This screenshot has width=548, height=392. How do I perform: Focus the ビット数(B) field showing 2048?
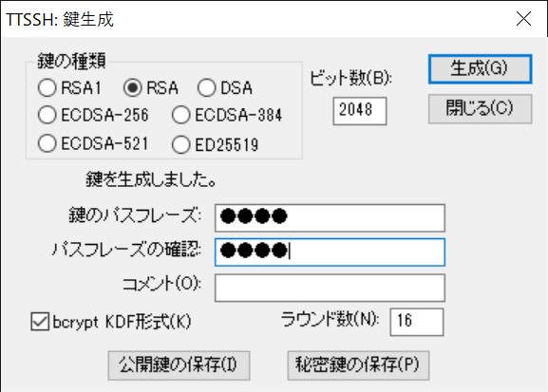coord(360,111)
